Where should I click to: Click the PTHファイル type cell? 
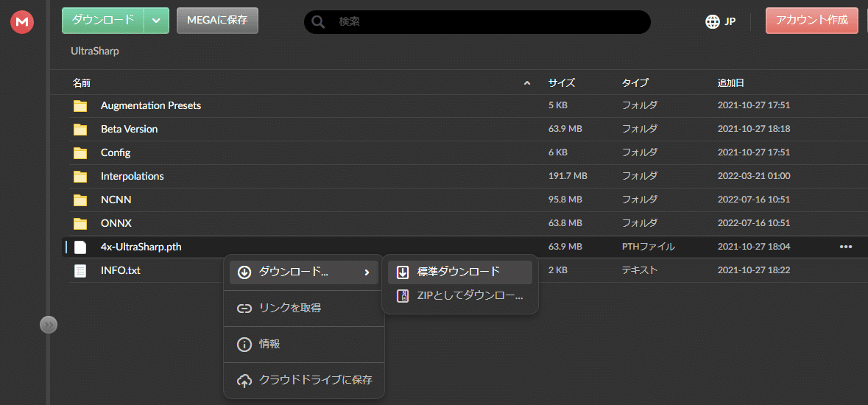click(648, 247)
